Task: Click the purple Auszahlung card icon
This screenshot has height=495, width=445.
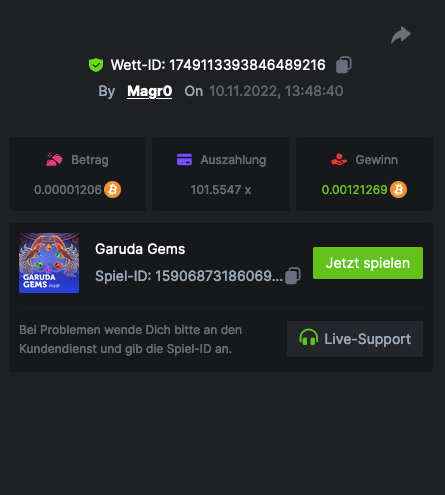Action: [184, 160]
